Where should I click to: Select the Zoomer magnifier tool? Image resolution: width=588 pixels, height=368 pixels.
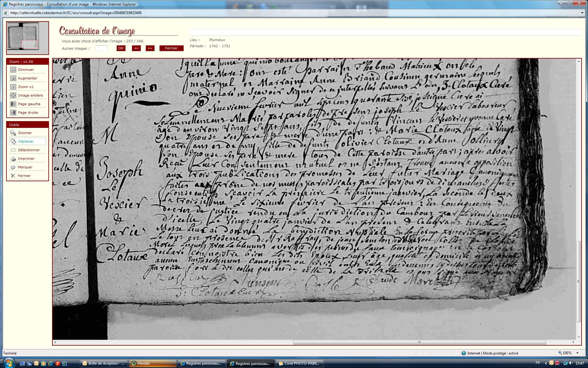[x=13, y=133]
